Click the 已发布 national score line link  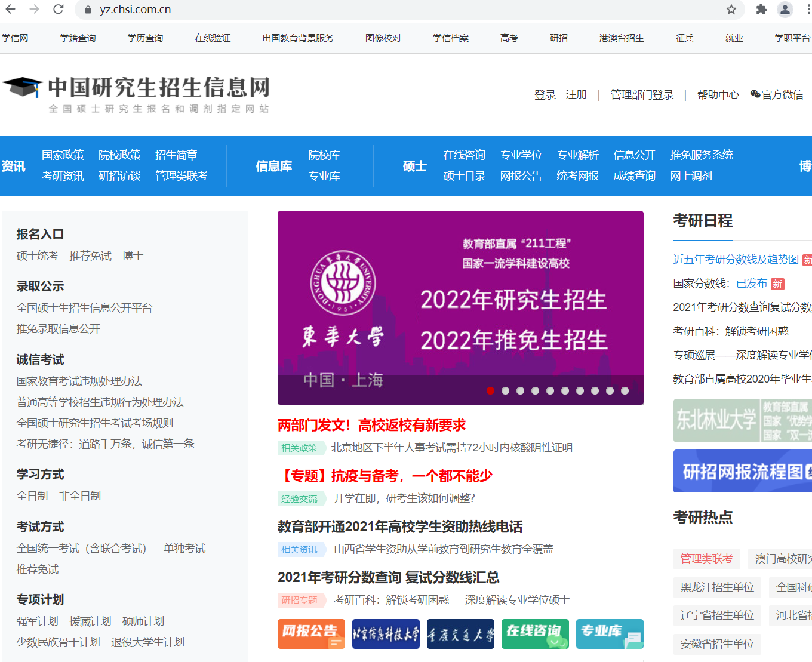tap(752, 284)
